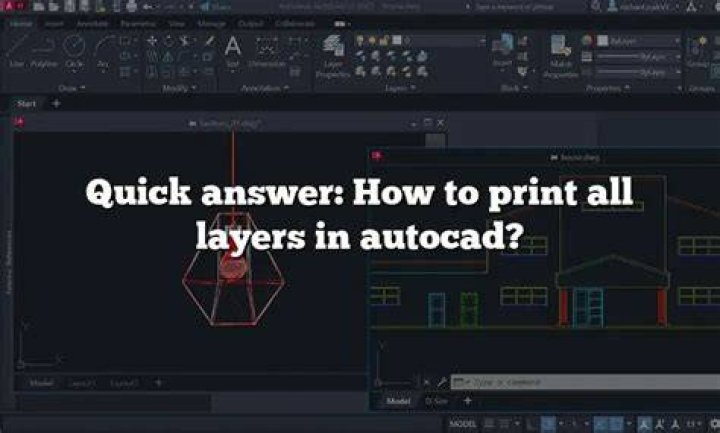720x433 pixels.
Task: Select Layout1 tab in left drawing window
Action: click(82, 382)
